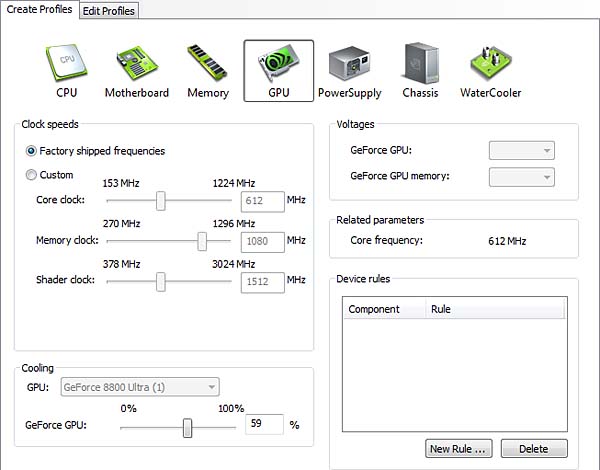Click the fan percentage field showing 59
The height and width of the screenshot is (470, 600).
264,424
